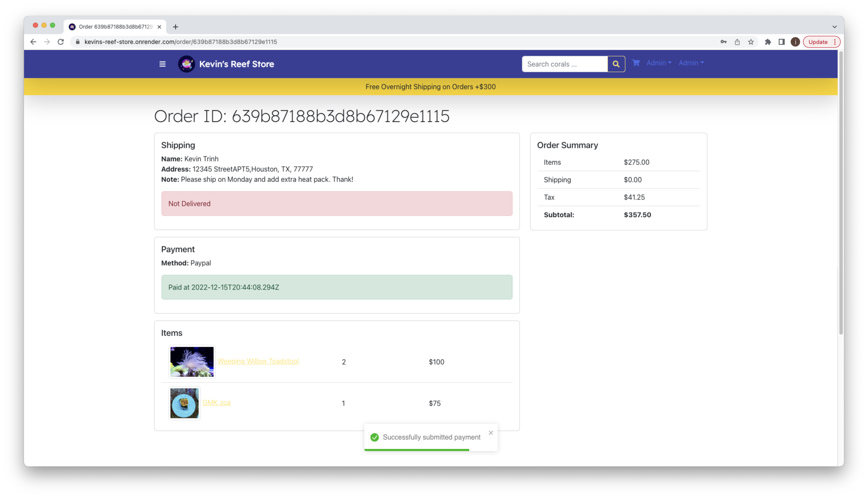Open the browser extensions puzzle icon
Image resolution: width=868 pixels, height=498 pixels.
click(768, 42)
